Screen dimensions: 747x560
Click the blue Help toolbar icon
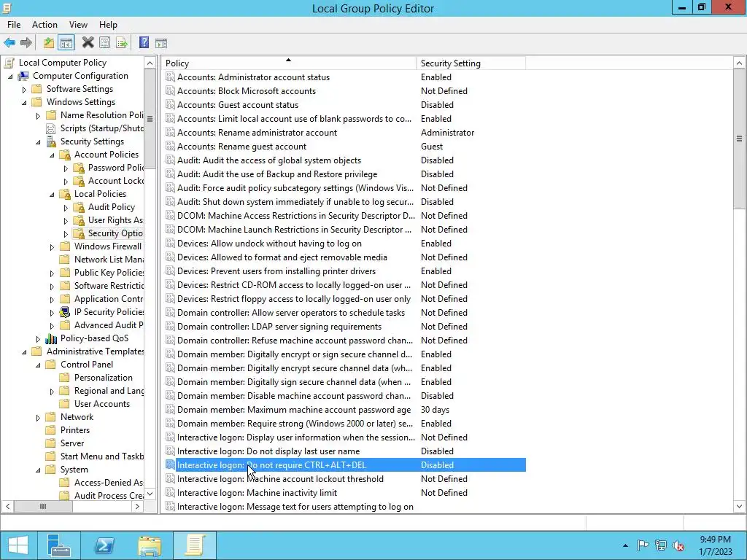click(x=144, y=43)
